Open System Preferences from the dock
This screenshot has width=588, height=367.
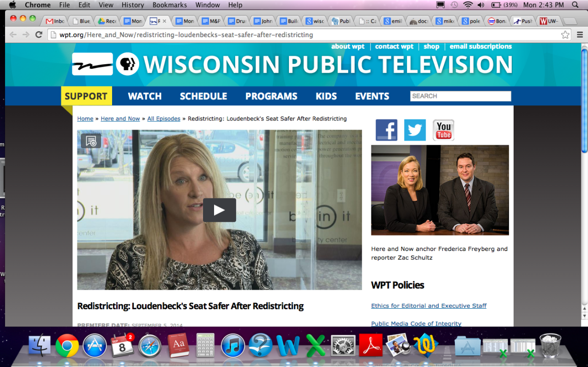343,345
